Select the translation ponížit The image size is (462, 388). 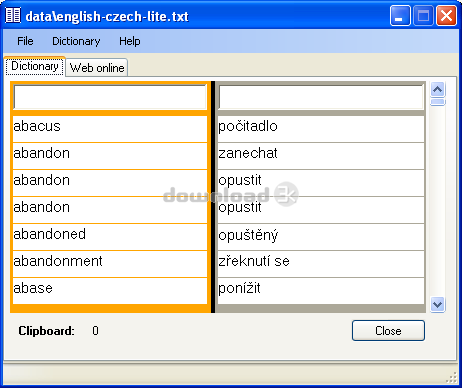pyautogui.click(x=321, y=291)
